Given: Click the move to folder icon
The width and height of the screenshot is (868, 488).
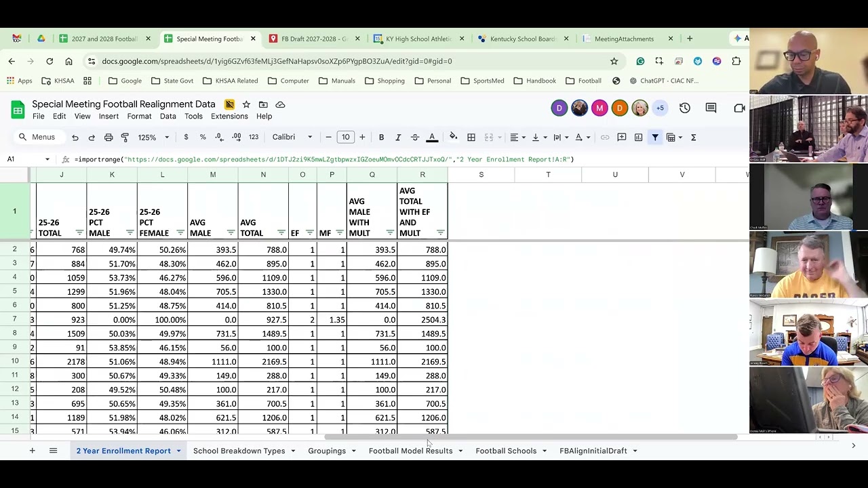Looking at the screenshot, I should click(263, 104).
